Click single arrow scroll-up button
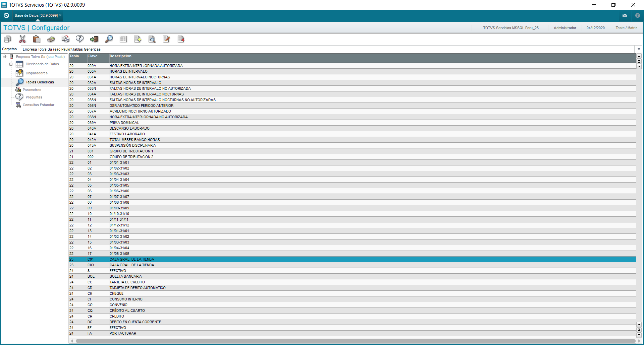 (639, 67)
